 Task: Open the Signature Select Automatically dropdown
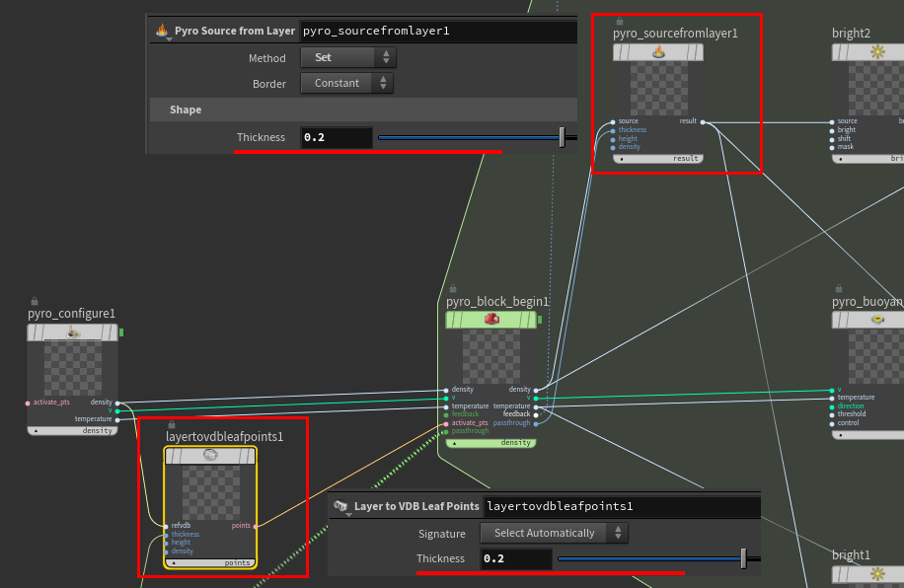pyautogui.click(x=554, y=533)
